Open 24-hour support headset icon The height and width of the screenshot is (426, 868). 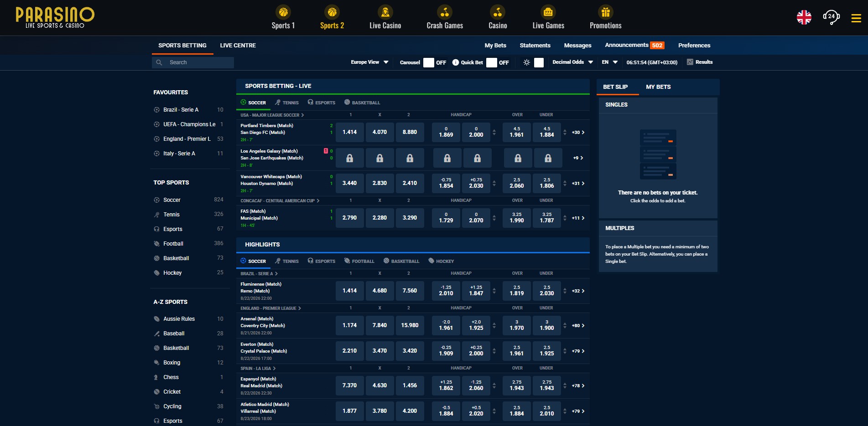point(832,17)
